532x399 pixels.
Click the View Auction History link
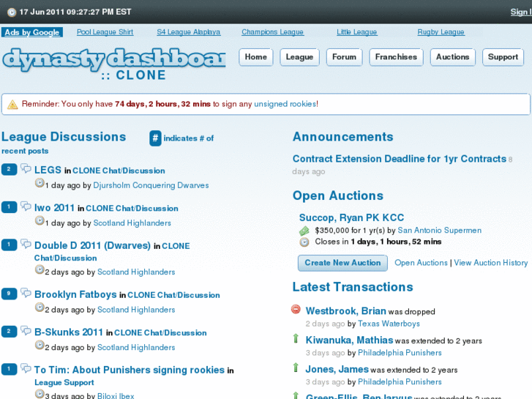click(x=491, y=263)
